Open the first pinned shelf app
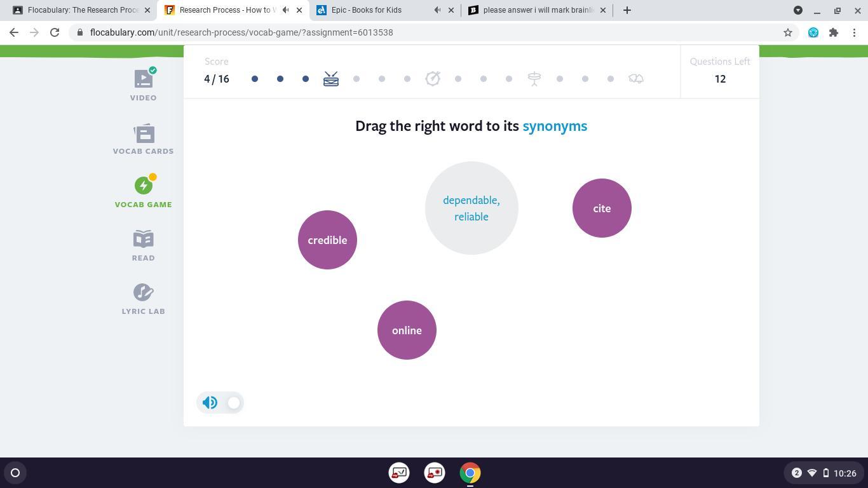868x488 pixels. (399, 473)
